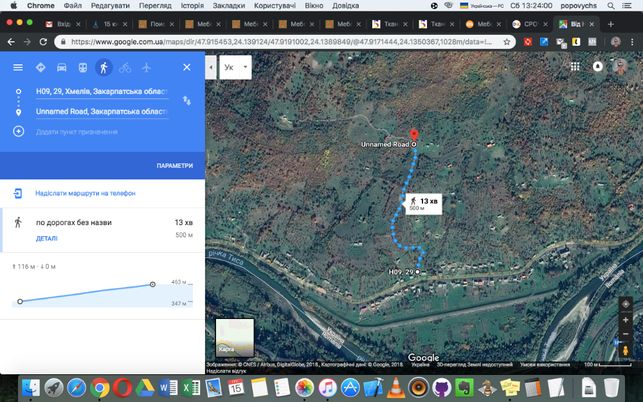Collapse the side panel with arrow

pyautogui.click(x=211, y=67)
